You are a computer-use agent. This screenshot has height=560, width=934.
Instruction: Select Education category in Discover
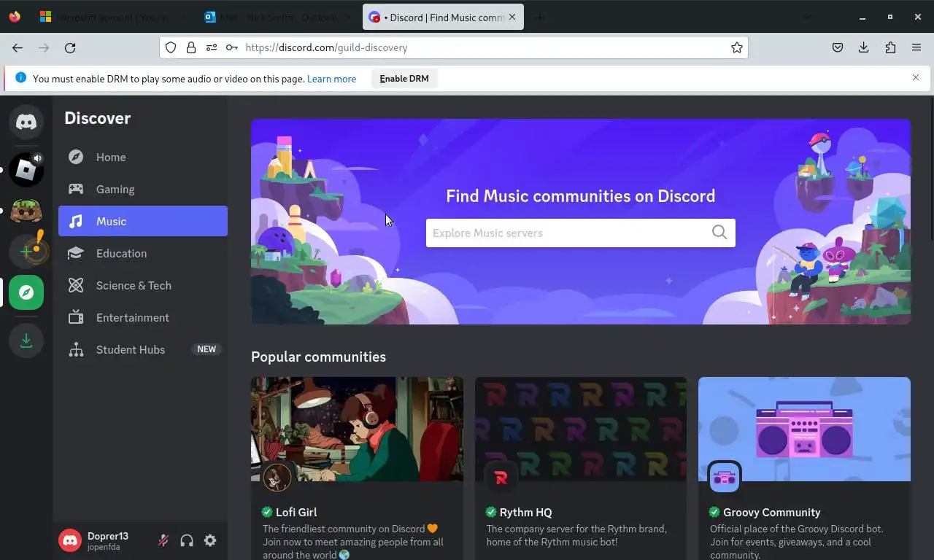coord(143,253)
